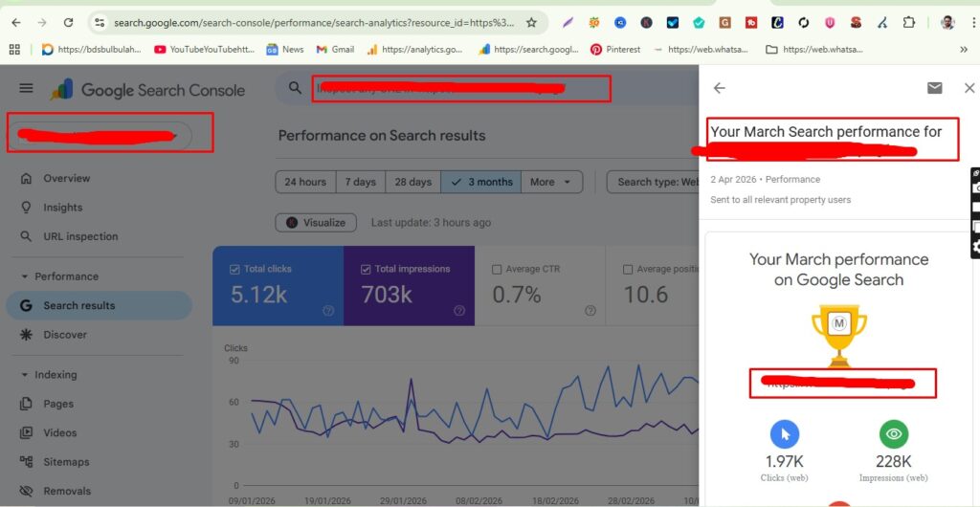Image resolution: width=980 pixels, height=507 pixels.
Task: Go back in the message panel
Action: (x=720, y=88)
